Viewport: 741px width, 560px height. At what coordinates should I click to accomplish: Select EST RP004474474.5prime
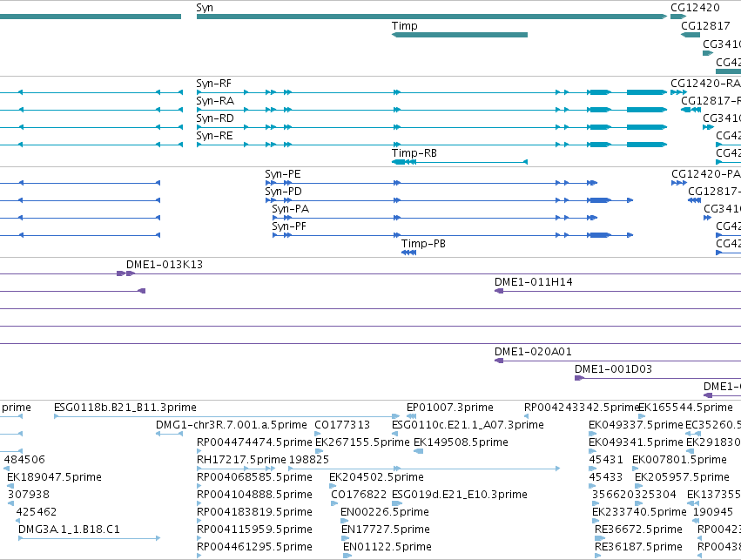pyautogui.click(x=254, y=442)
